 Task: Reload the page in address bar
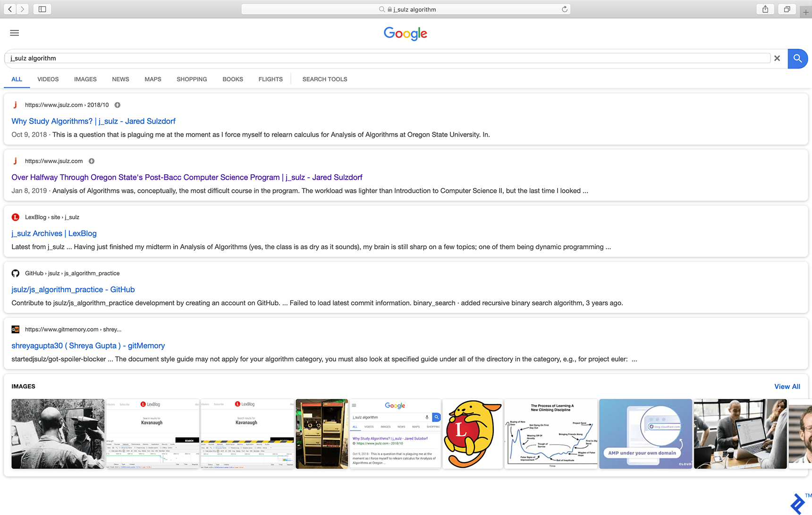click(564, 9)
